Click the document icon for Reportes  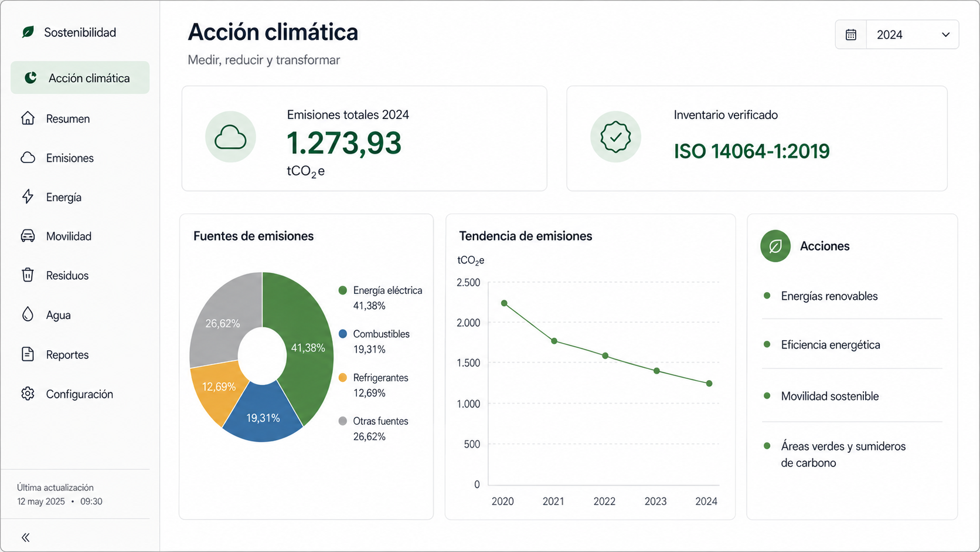click(28, 354)
